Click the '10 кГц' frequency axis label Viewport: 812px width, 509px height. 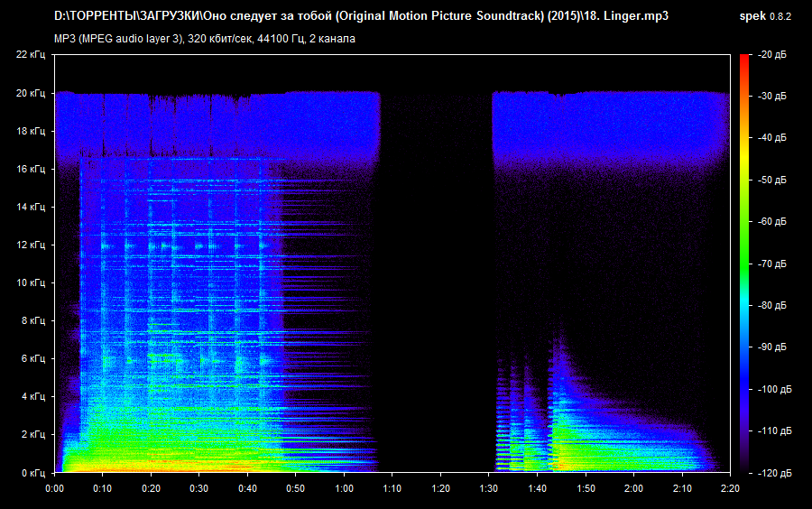(31, 282)
